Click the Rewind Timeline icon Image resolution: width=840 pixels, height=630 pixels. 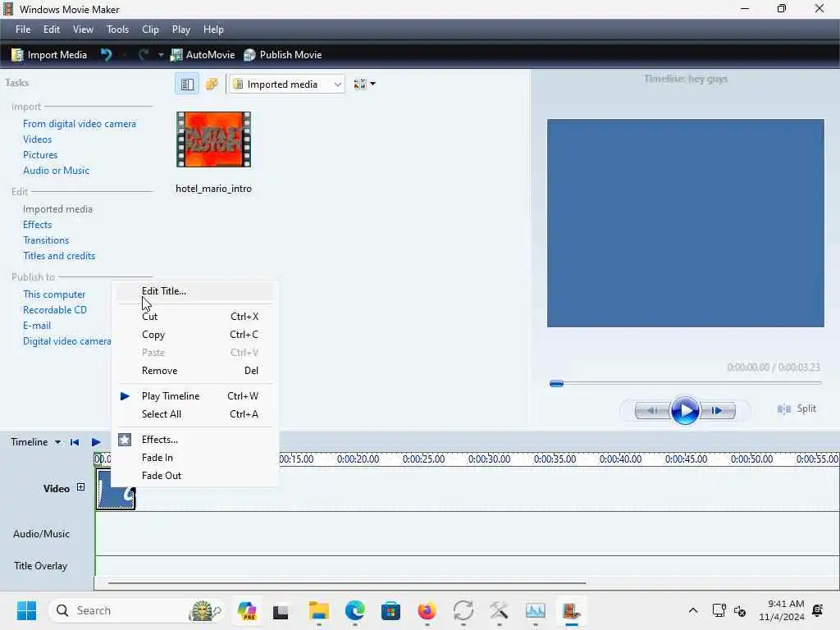(x=75, y=442)
